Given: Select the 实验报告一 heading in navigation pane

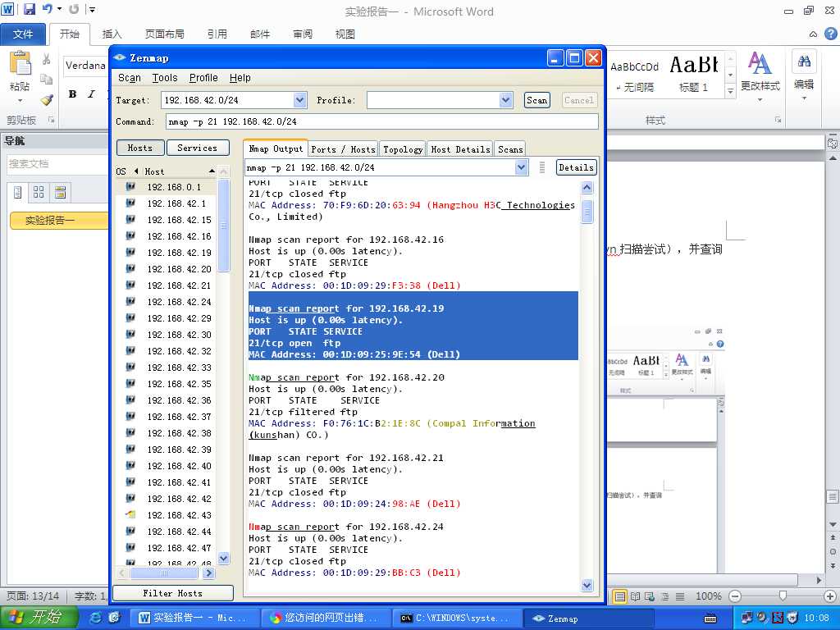Looking at the screenshot, I should [x=58, y=220].
